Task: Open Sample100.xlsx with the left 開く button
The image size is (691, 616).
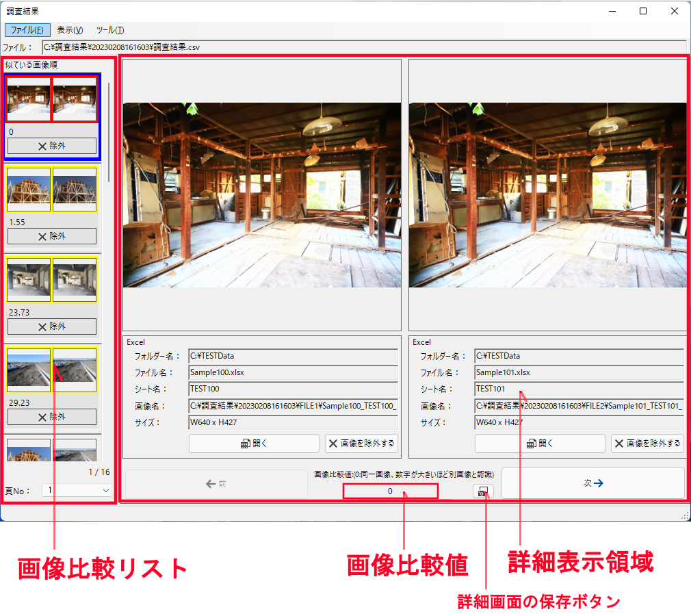Action: (x=254, y=444)
